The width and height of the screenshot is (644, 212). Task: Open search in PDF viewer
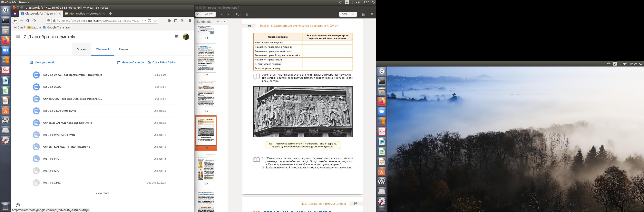[x=238, y=14]
